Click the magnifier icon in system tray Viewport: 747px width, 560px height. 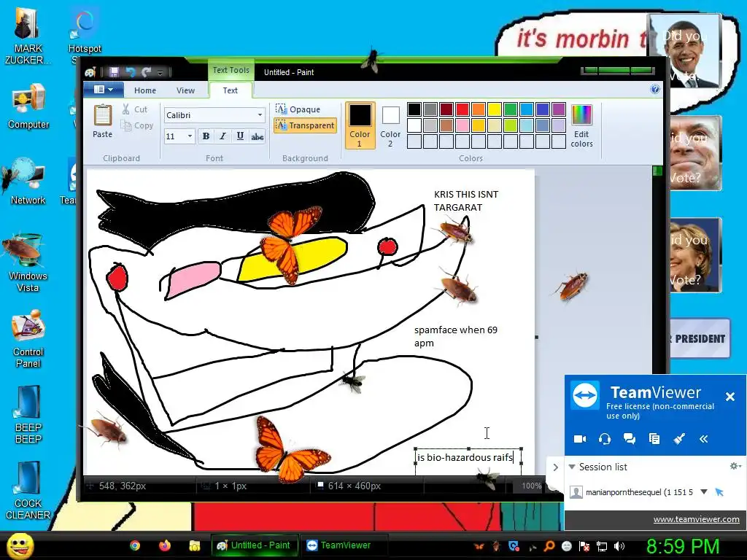[x=549, y=546]
